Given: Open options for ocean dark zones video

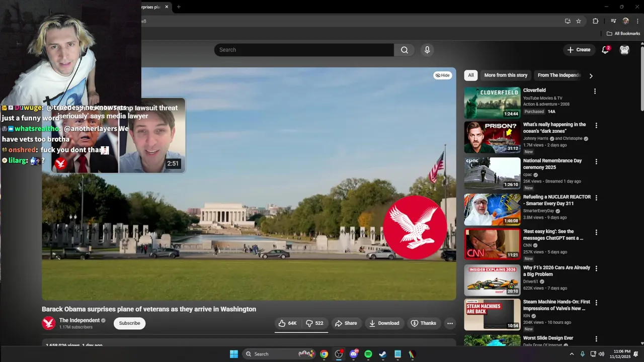Looking at the screenshot, I should coord(596,125).
